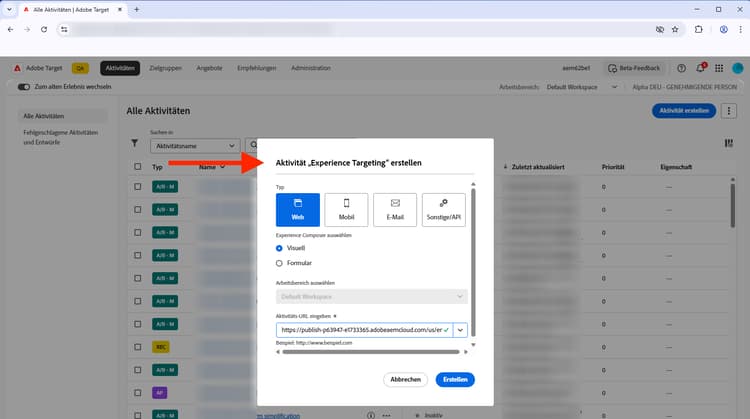Click the yellow REC type badge

161,347
